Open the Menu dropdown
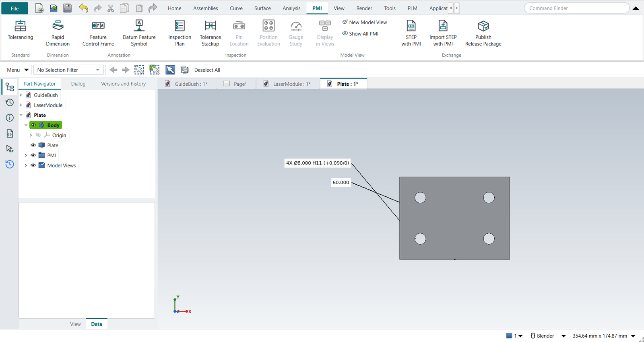The width and height of the screenshot is (644, 342). tap(18, 70)
